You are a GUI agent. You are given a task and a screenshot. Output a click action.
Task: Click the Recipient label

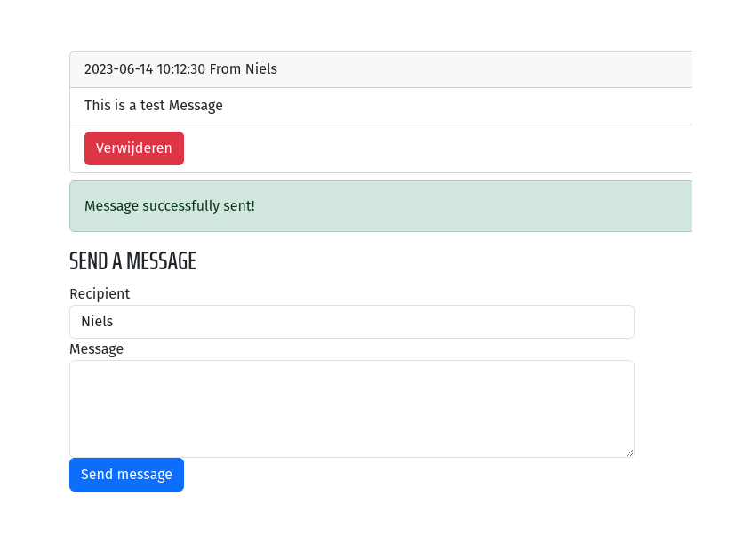pos(100,294)
